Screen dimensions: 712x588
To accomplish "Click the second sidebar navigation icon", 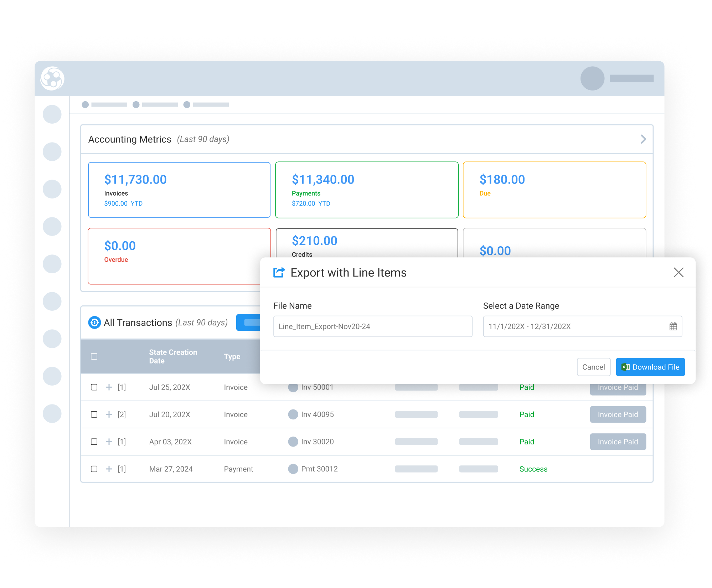I will point(52,151).
